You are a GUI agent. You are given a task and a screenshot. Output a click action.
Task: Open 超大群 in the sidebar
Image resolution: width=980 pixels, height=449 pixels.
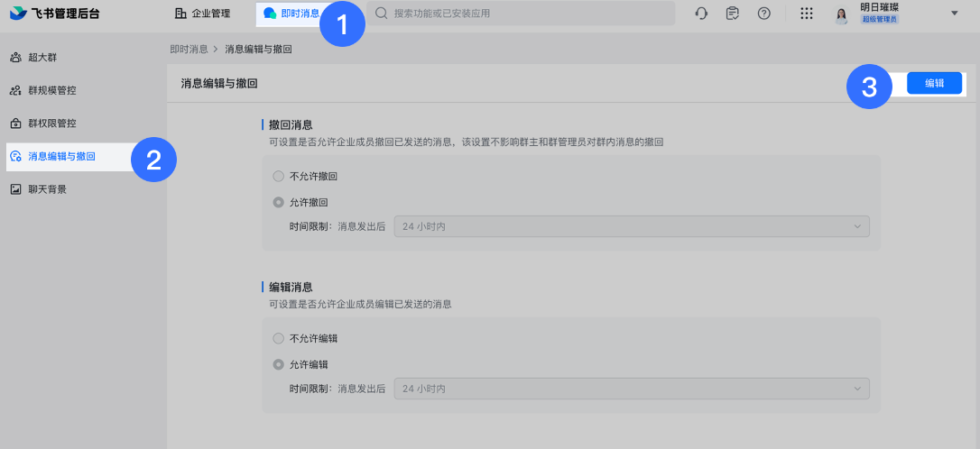click(x=42, y=58)
